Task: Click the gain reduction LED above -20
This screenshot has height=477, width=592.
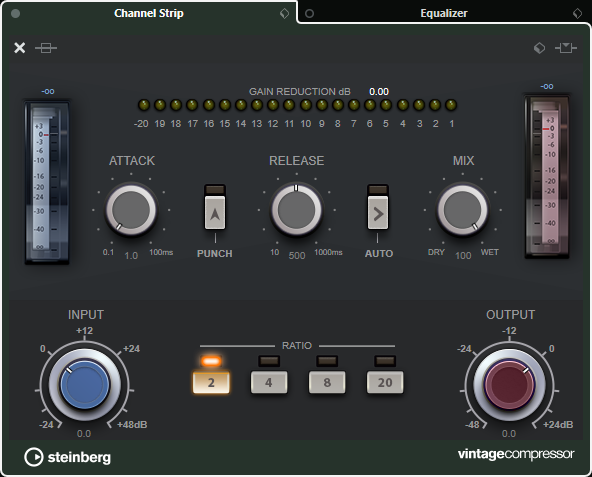Action: (x=144, y=105)
